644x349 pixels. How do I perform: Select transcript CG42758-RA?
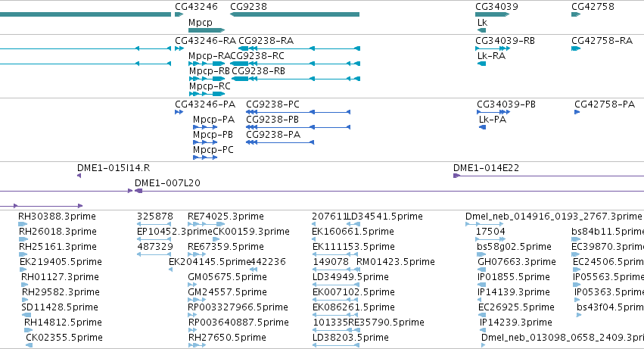pyautogui.click(x=602, y=41)
